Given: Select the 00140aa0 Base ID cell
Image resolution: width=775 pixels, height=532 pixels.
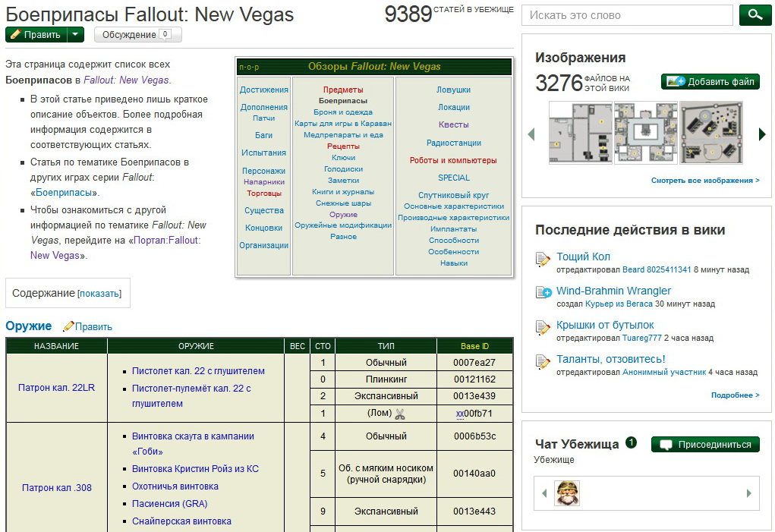Looking at the screenshot, I should coord(474,474).
